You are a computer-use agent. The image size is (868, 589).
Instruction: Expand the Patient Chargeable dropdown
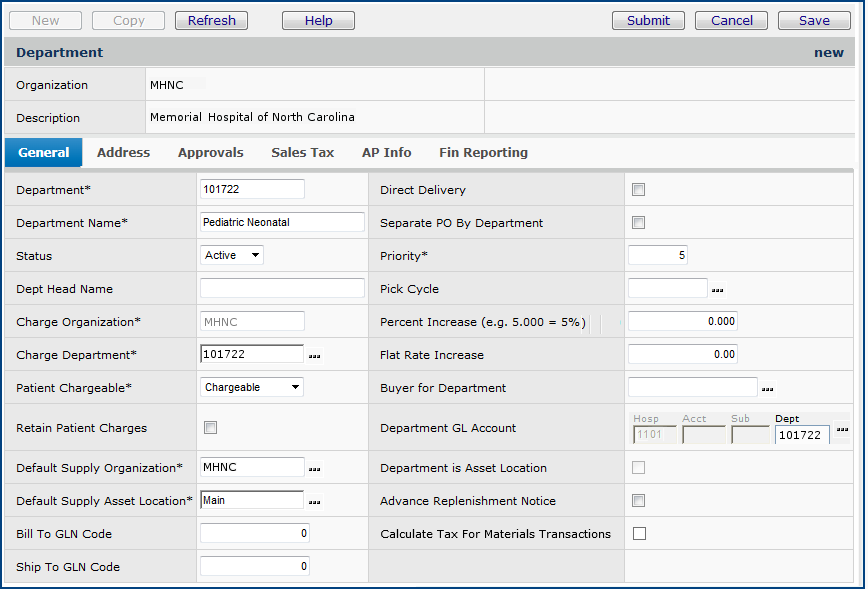coord(252,387)
